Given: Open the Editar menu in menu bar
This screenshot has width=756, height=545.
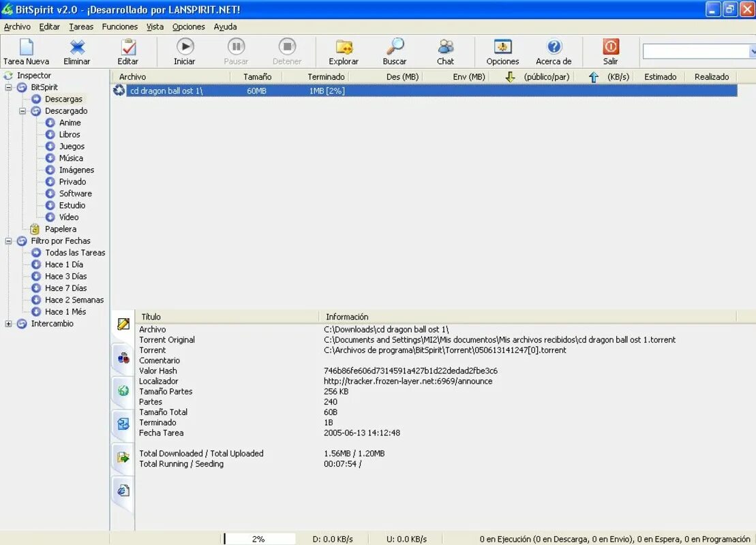Looking at the screenshot, I should coord(50,27).
